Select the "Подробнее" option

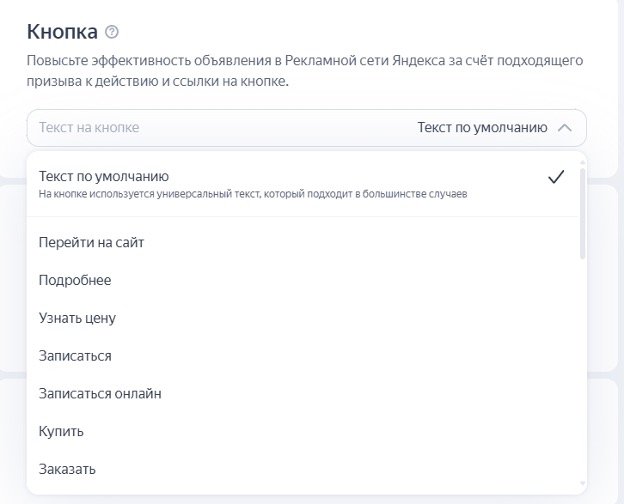pyautogui.click(x=75, y=280)
